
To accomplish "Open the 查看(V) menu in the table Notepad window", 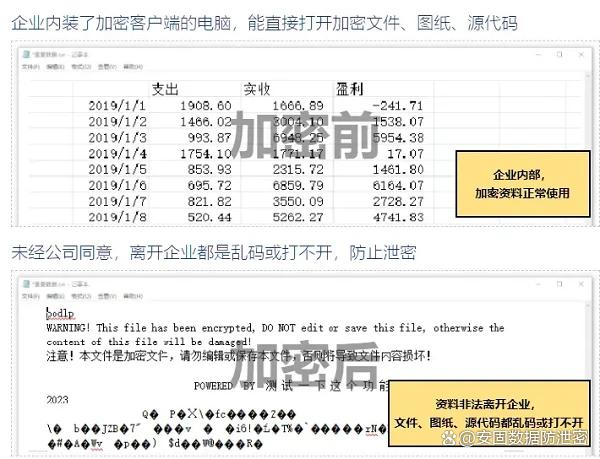I will (x=107, y=67).
